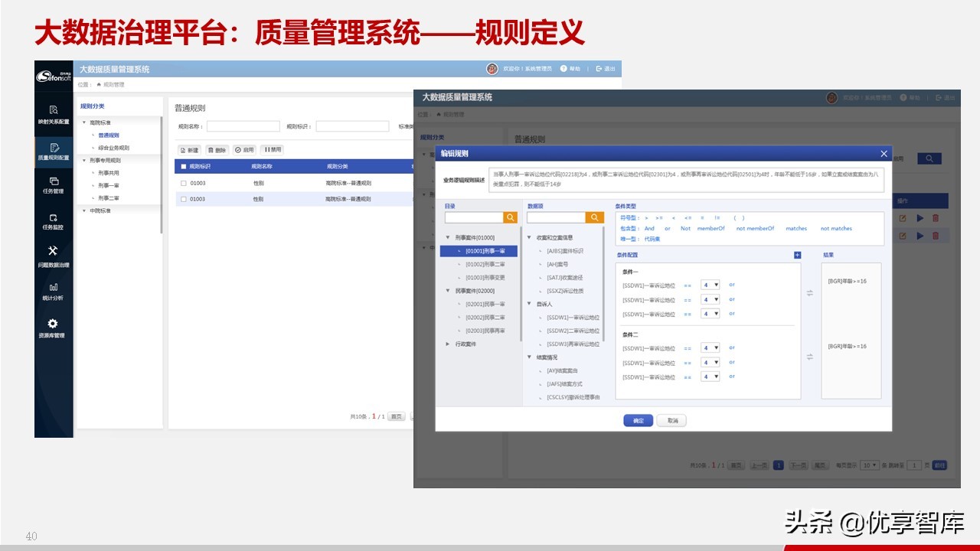
Task: Select [01002]刑事二审 in the 目录 tree
Action: (x=485, y=264)
